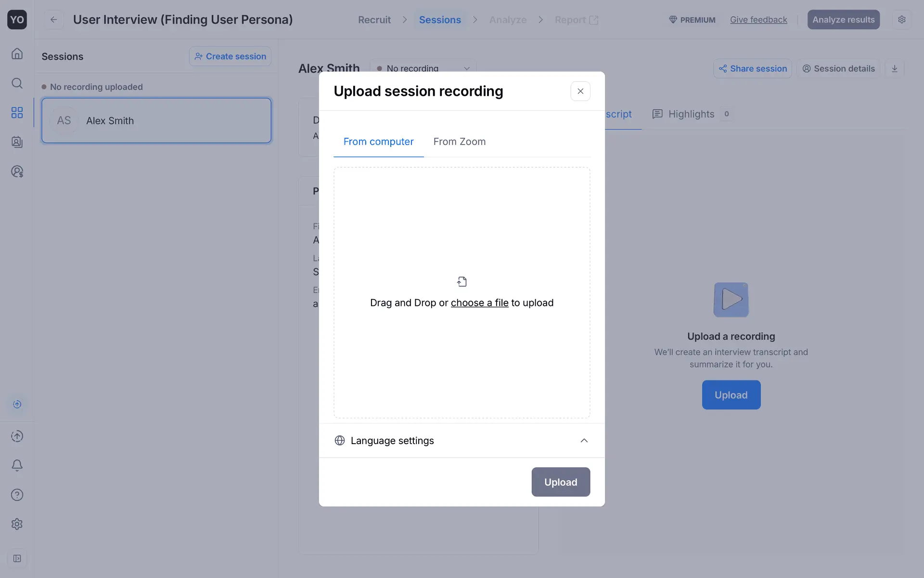The height and width of the screenshot is (578, 924).
Task: Click the back arrow beside project title
Action: pyautogui.click(x=53, y=20)
